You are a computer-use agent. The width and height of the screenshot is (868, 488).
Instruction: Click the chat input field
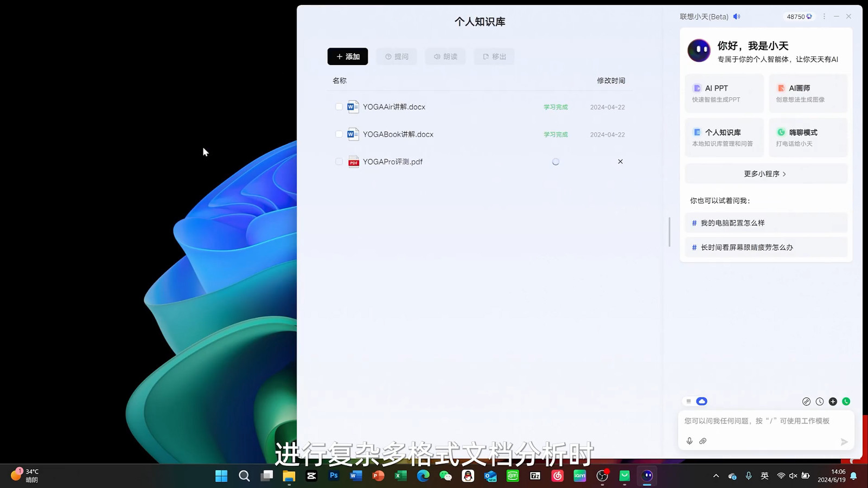(766, 421)
